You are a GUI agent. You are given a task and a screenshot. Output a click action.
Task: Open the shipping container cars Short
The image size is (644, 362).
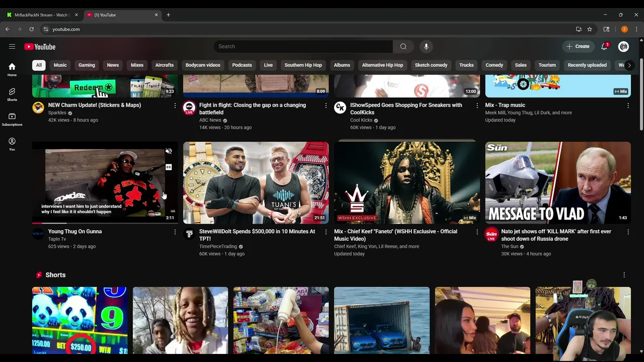(382, 320)
